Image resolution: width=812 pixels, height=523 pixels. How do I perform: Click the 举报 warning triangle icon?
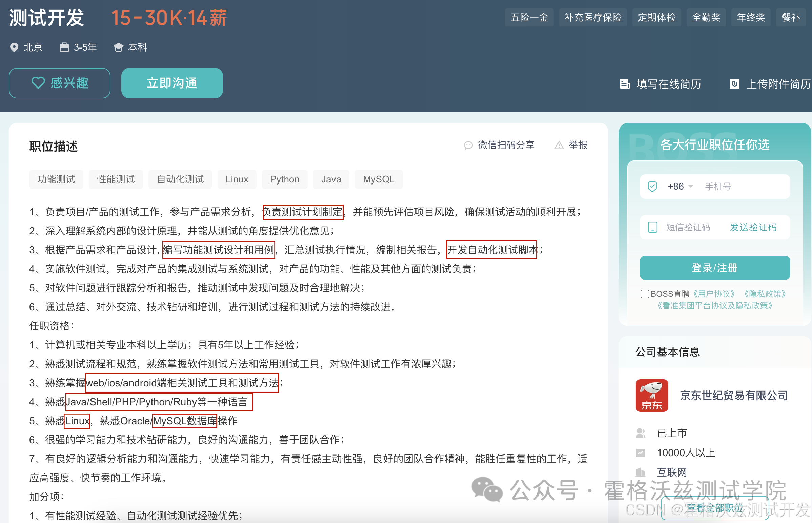559,146
